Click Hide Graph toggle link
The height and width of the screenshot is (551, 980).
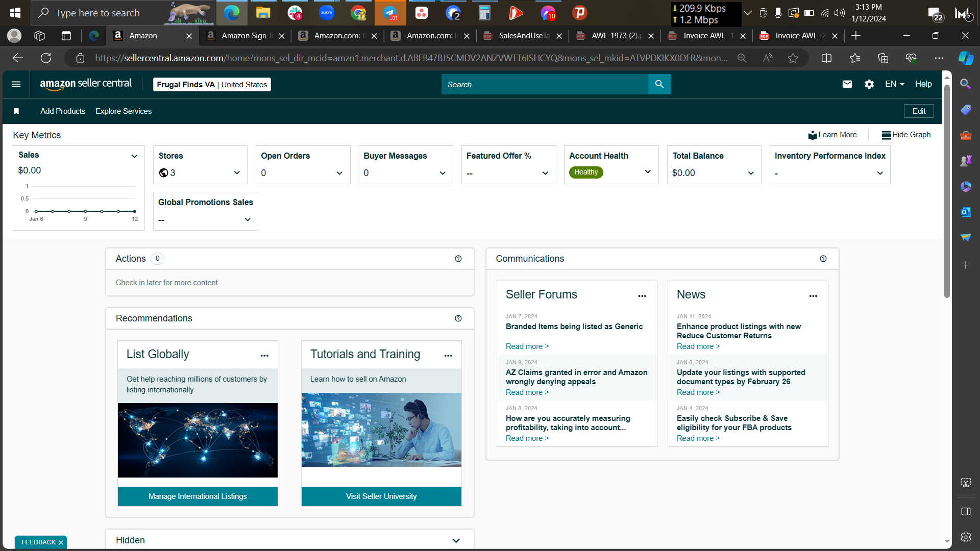coord(906,135)
